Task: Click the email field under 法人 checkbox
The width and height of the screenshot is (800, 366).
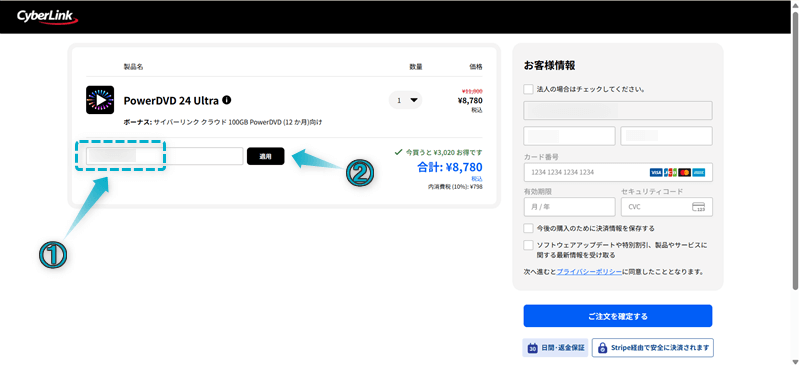Action: (618, 110)
